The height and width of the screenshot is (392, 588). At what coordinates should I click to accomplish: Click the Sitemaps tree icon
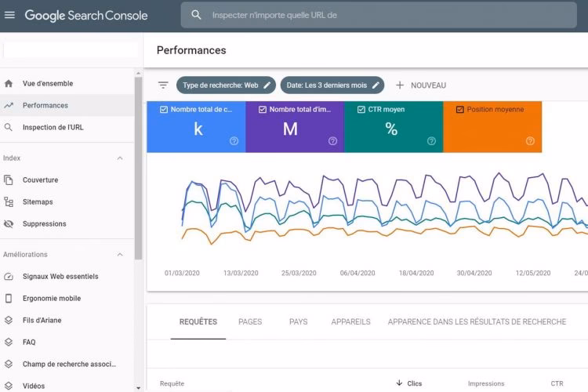coord(9,201)
